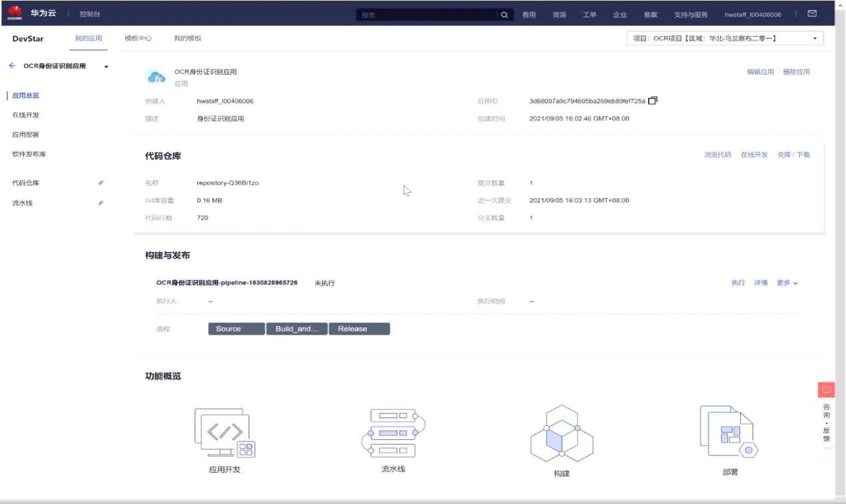Open the 项目 OCR项目 region dropdown
846x504 pixels.
[725, 39]
